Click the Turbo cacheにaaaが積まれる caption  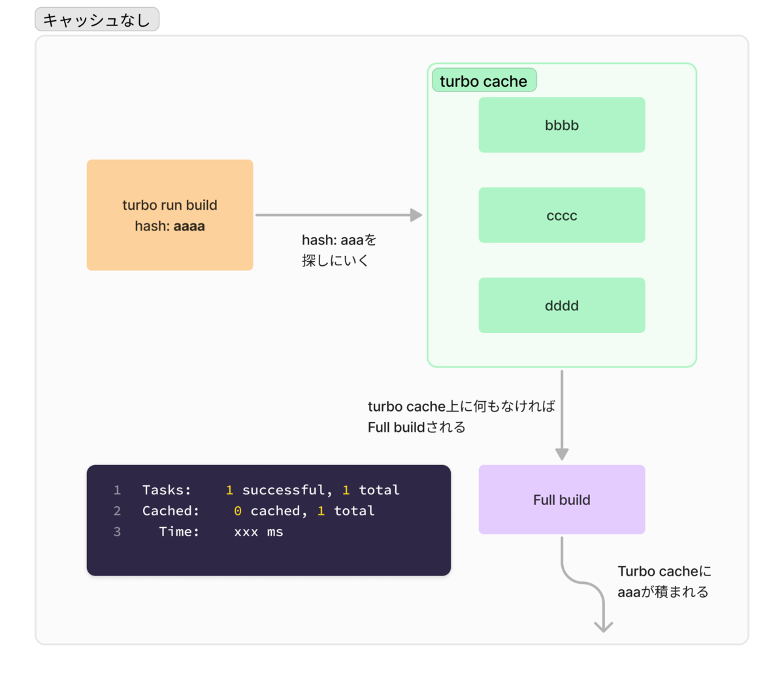click(x=664, y=581)
